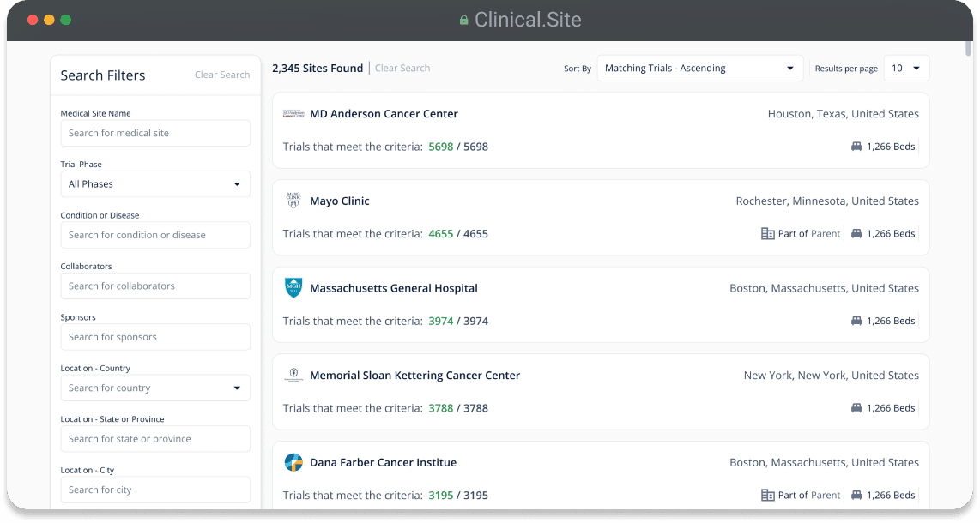Image resolution: width=980 pixels, height=523 pixels.
Task: Click the Medical Site Name search field
Action: [155, 133]
